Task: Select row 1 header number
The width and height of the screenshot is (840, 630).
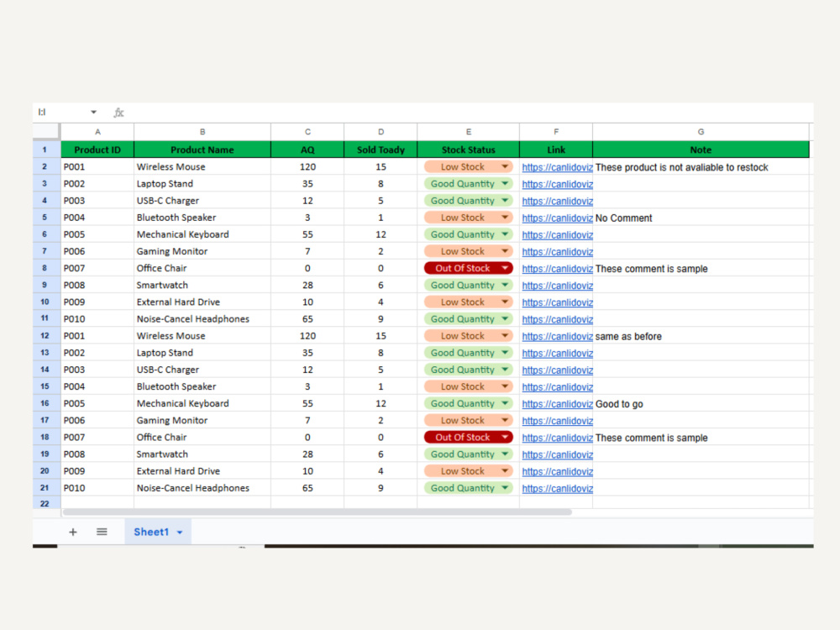Action: pyautogui.click(x=45, y=150)
